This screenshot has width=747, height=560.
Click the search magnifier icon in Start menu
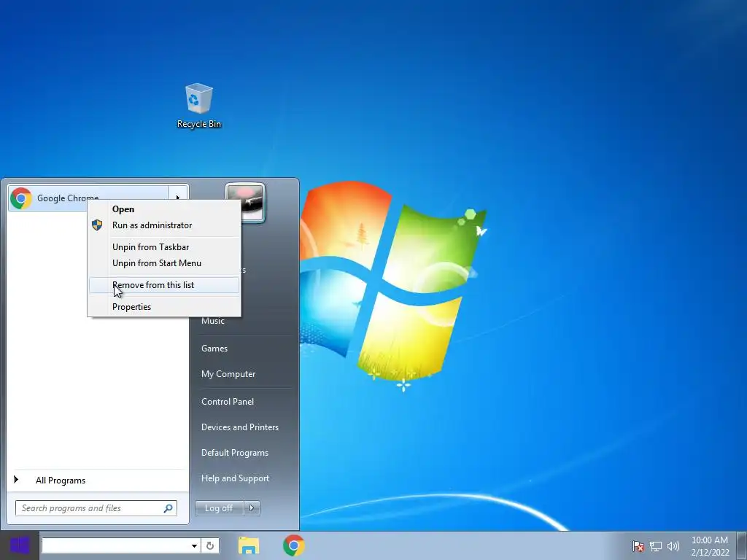click(x=169, y=508)
